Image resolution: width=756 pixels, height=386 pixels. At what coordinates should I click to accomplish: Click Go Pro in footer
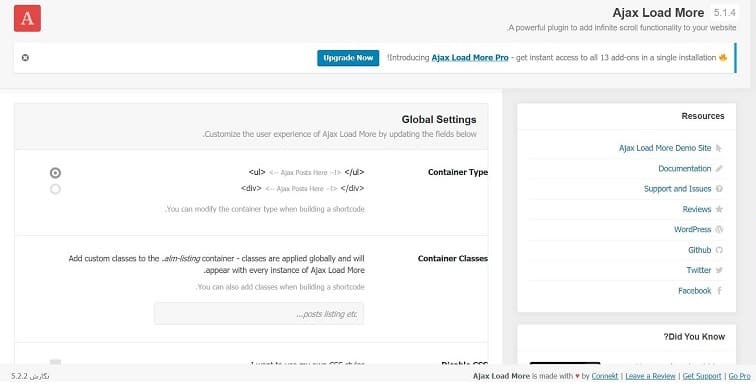click(x=739, y=376)
